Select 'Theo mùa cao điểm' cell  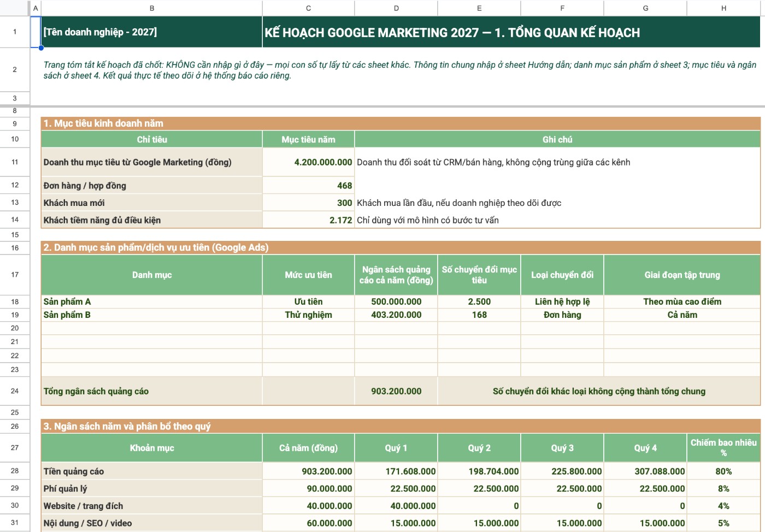tap(682, 302)
